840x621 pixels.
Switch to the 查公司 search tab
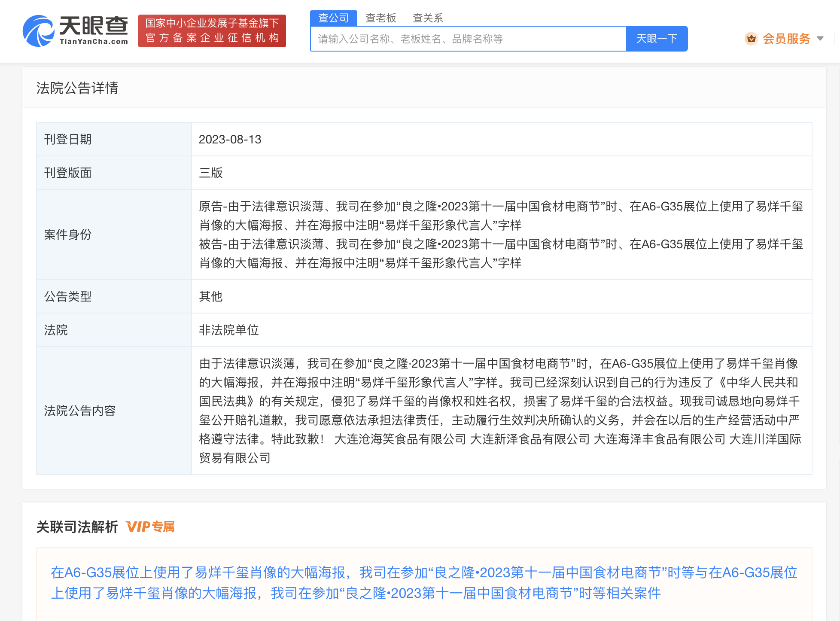click(333, 18)
